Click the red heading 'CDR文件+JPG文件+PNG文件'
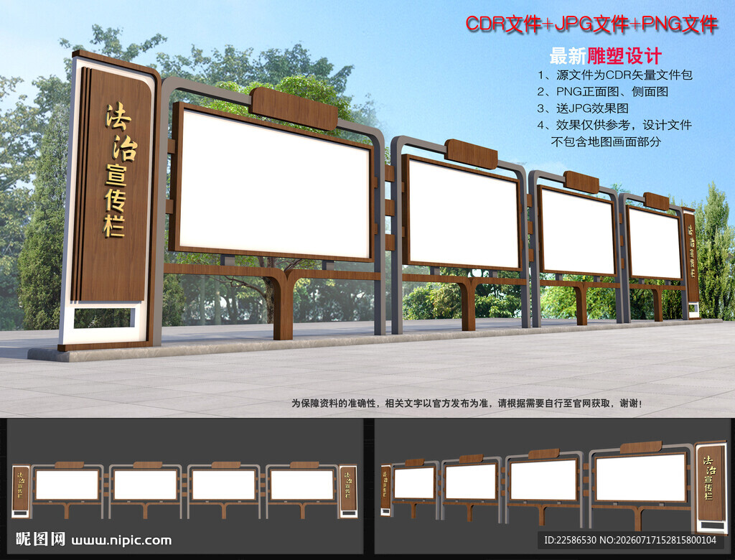This screenshot has height=560, width=735. [x=591, y=24]
